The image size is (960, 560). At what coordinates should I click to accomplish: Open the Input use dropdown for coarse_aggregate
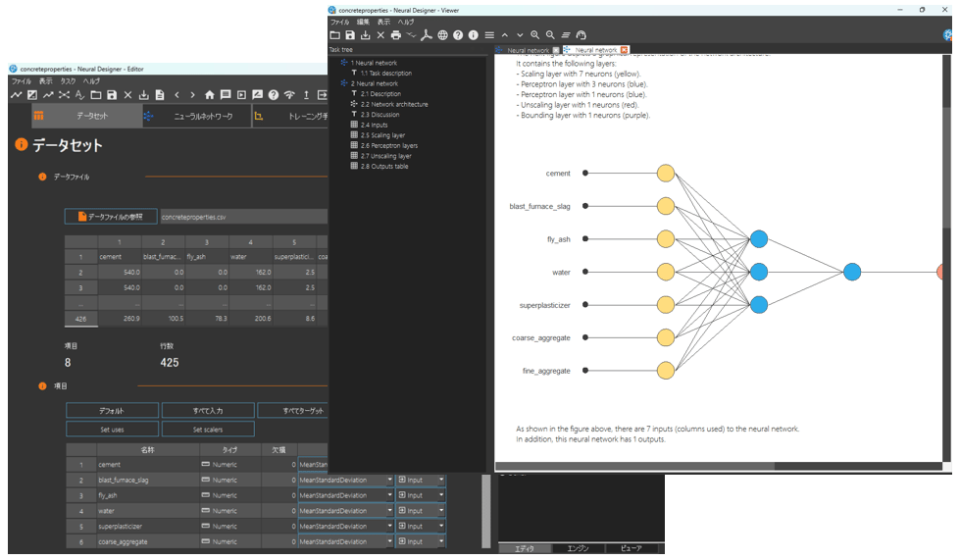tap(422, 541)
